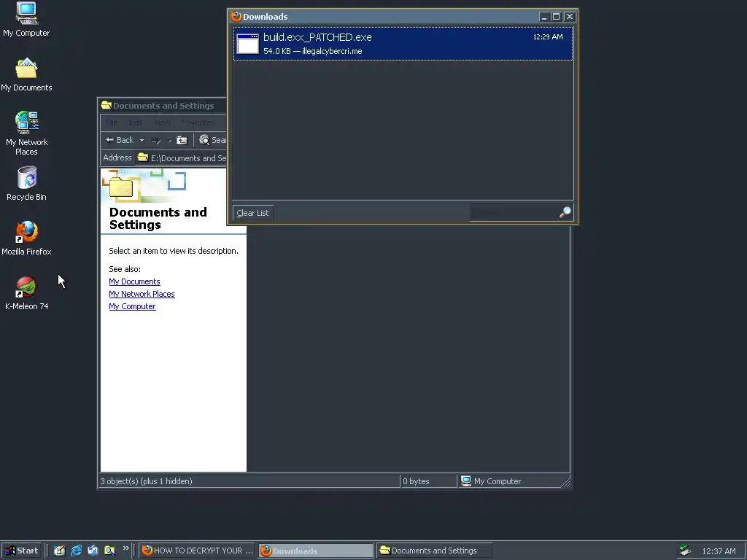The image size is (747, 560).
Task: Click the taskbar clock showing 12:37 AM
Action: tap(719, 551)
